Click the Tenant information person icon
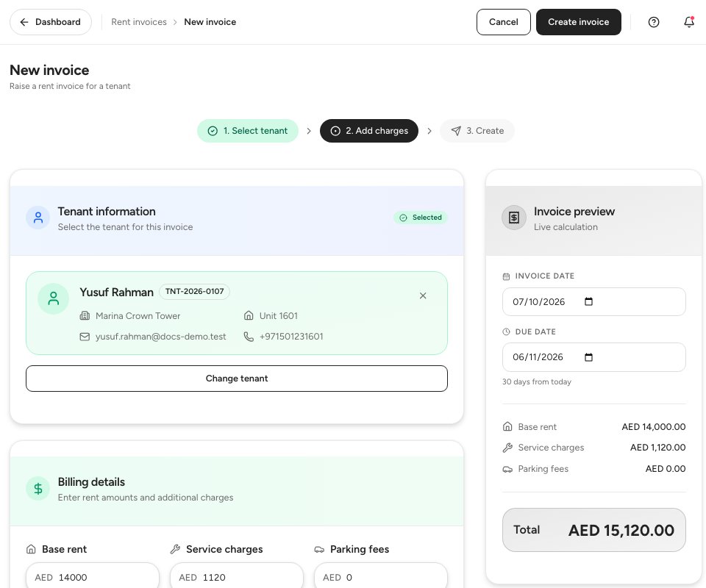 tap(38, 218)
